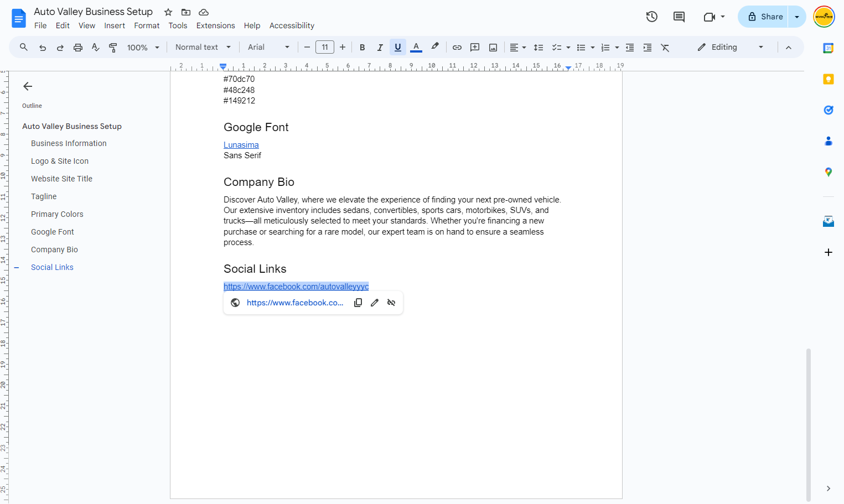This screenshot has height=504, width=844.
Task: Toggle underline formatting
Action: coord(398,48)
